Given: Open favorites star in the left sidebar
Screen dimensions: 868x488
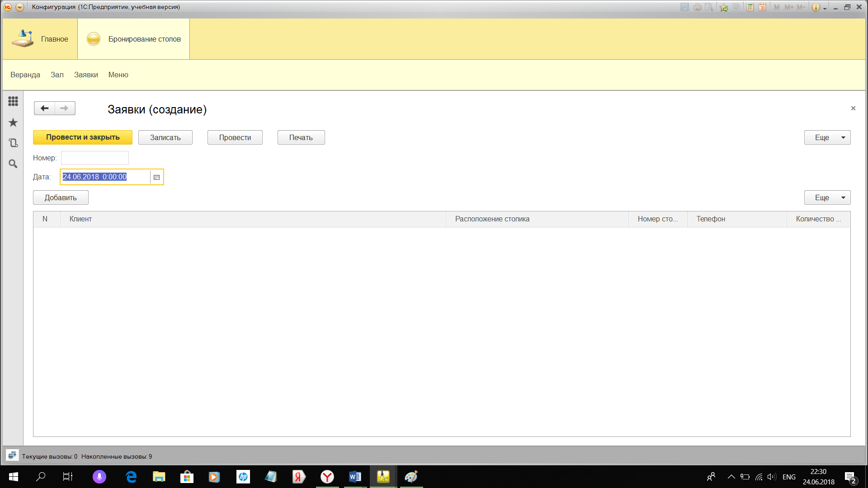Looking at the screenshot, I should point(13,122).
